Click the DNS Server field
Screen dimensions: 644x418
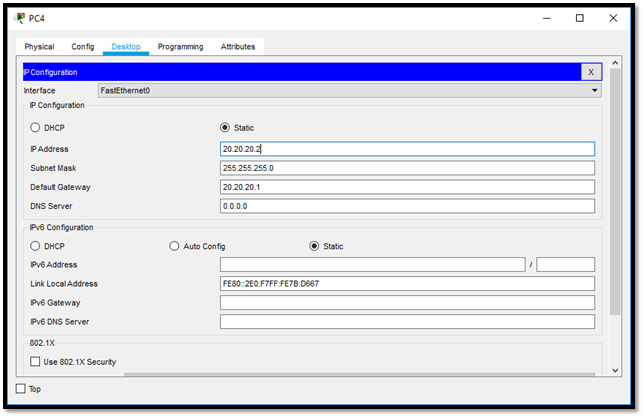point(407,206)
